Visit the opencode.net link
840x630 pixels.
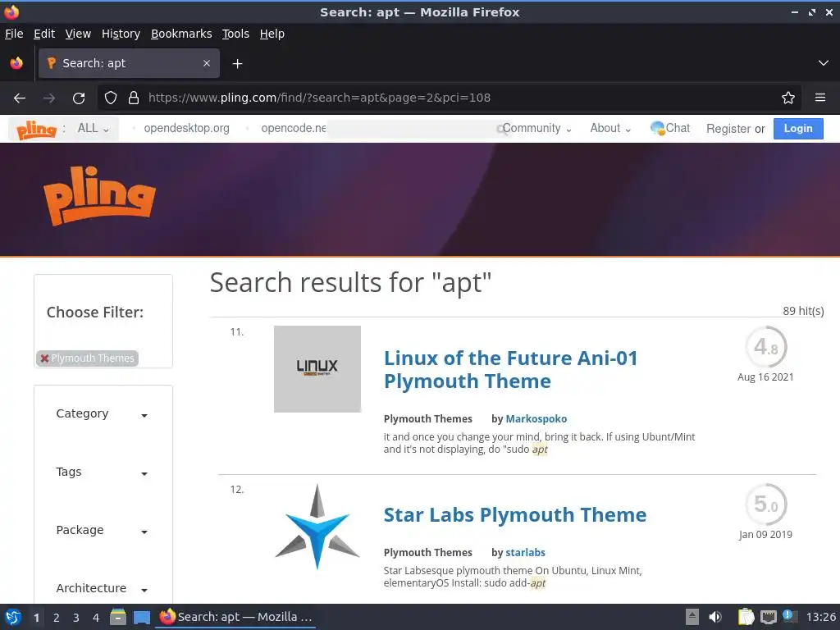(x=293, y=129)
